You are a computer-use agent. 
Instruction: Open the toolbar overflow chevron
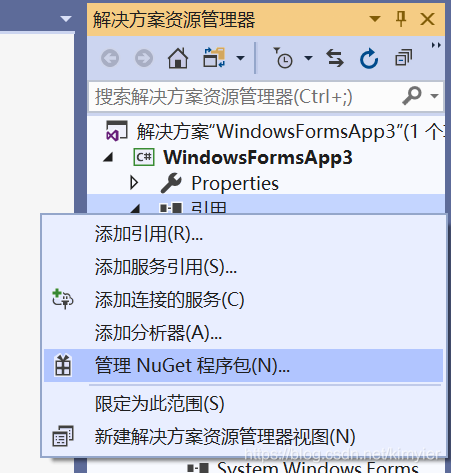point(436,45)
